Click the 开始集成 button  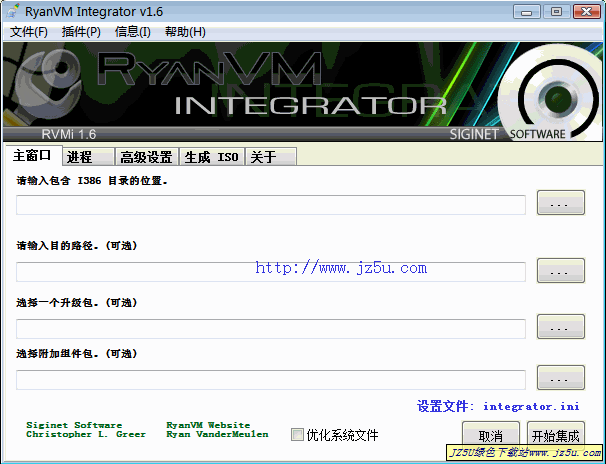556,435
